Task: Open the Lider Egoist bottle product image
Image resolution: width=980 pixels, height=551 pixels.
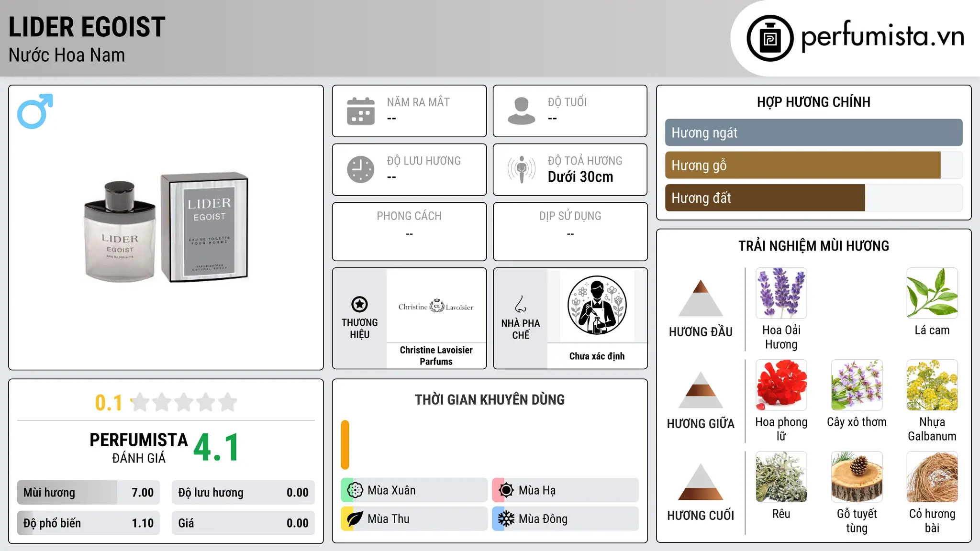Action: 166,227
